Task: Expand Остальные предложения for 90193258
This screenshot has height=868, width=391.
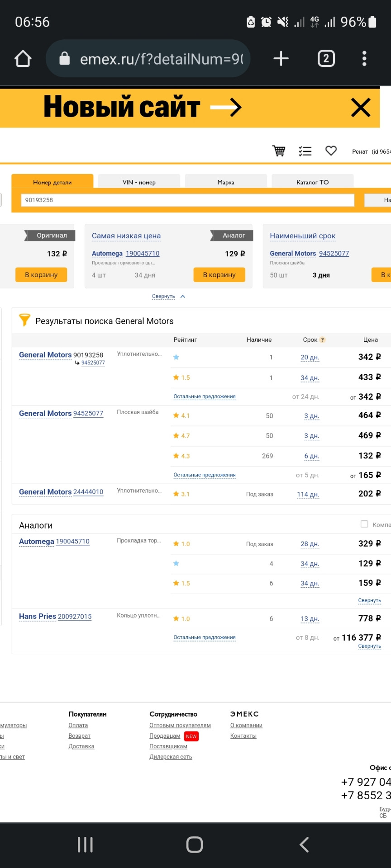Action: point(205,396)
